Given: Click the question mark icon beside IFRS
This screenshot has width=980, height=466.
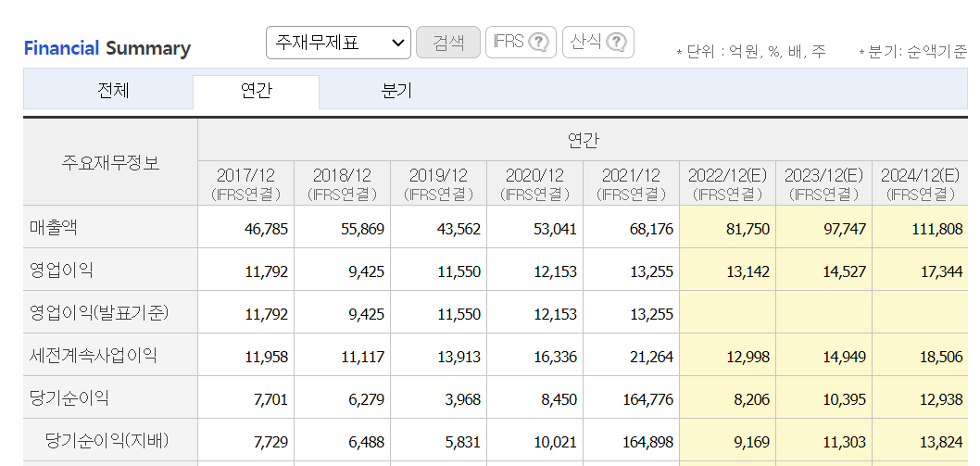Looking at the screenshot, I should coord(538,43).
